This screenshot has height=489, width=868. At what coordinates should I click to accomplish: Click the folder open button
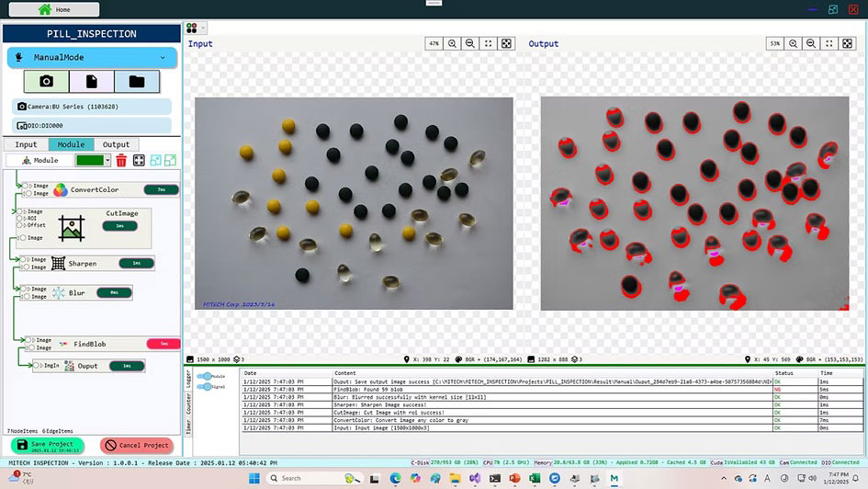click(x=137, y=82)
